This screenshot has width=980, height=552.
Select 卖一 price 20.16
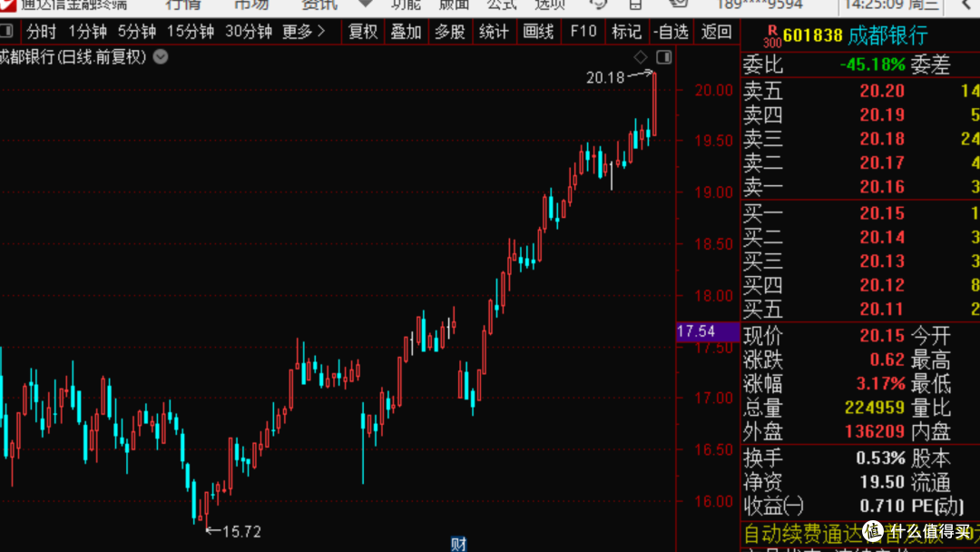click(x=882, y=187)
